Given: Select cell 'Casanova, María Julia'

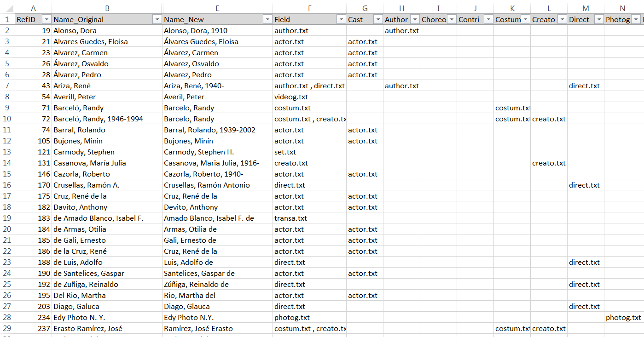Looking at the screenshot, I should [107, 163].
